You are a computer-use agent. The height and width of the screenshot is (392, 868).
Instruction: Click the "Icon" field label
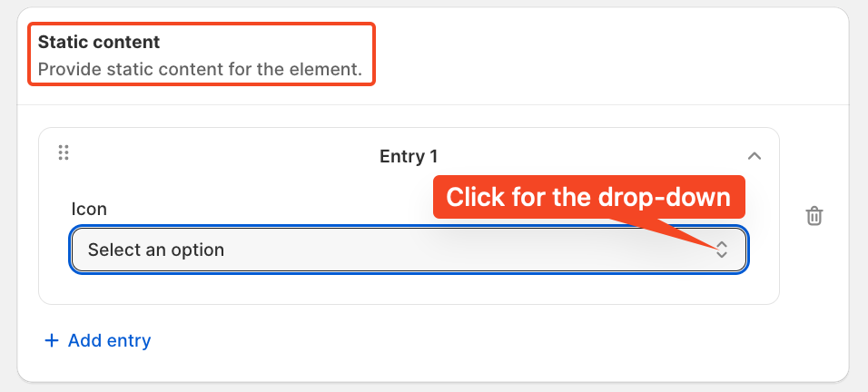click(89, 209)
